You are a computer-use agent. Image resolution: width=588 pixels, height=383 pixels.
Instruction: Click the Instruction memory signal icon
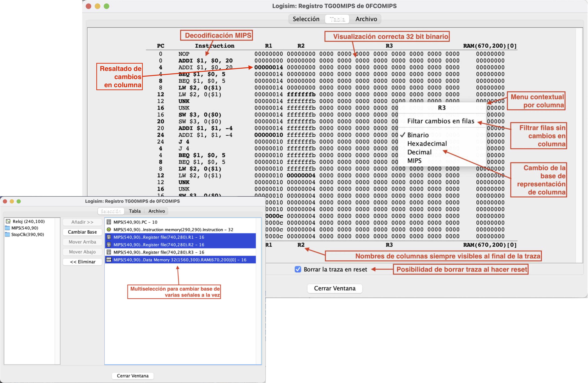click(x=109, y=229)
